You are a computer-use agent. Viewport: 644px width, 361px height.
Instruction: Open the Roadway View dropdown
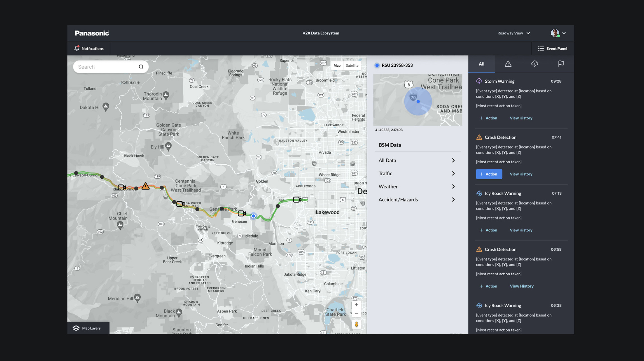(514, 33)
